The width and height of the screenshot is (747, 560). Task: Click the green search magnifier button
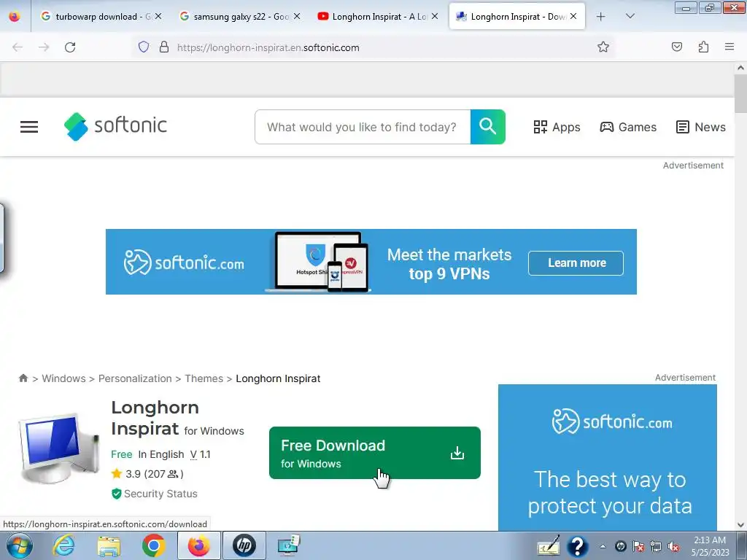pyautogui.click(x=488, y=127)
